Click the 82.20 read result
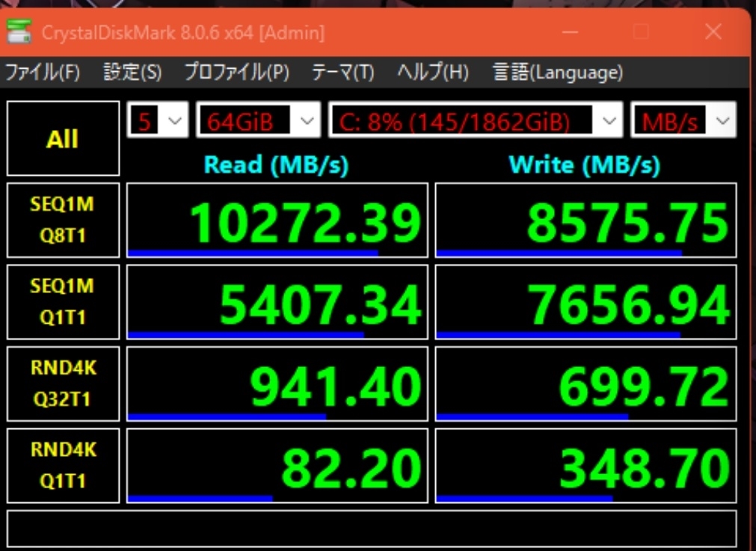This screenshot has height=551, width=756. (277, 465)
